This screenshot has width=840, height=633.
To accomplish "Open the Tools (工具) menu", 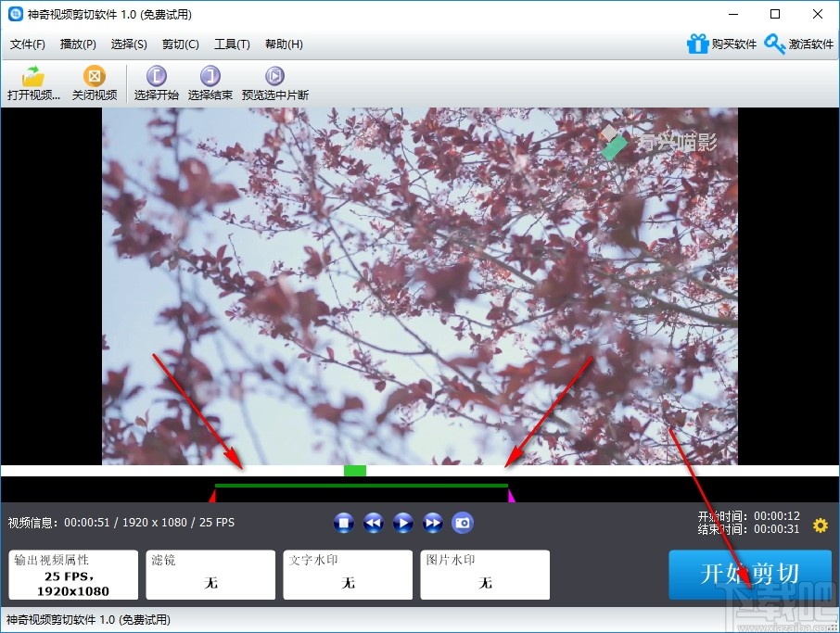I will (x=232, y=44).
